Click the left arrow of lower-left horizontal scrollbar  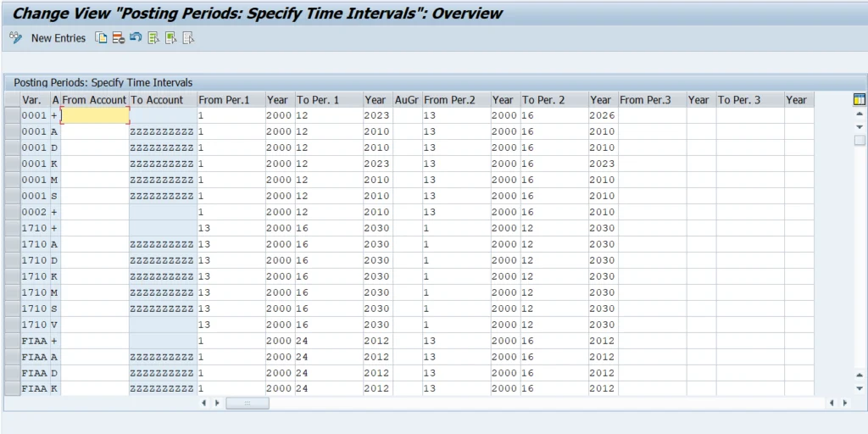(x=203, y=403)
